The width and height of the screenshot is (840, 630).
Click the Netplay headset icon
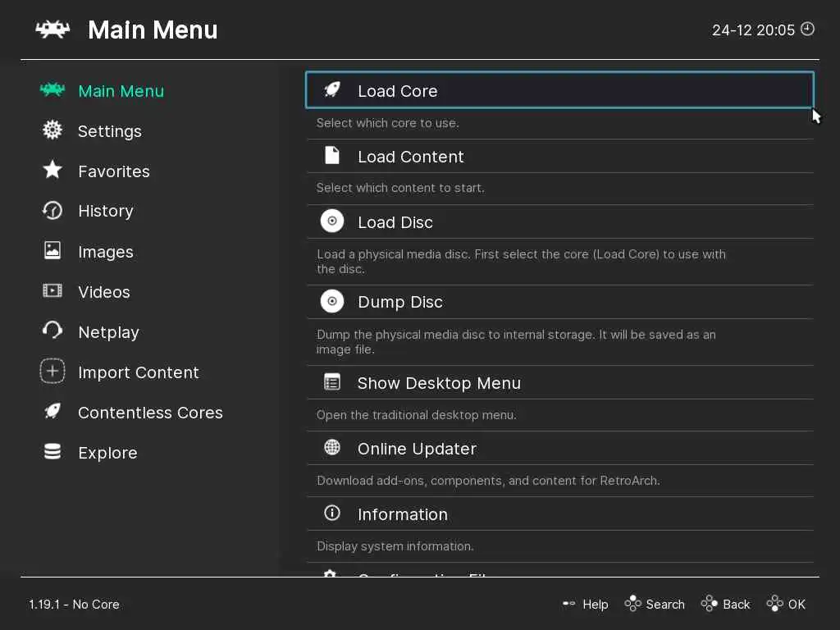tap(52, 331)
